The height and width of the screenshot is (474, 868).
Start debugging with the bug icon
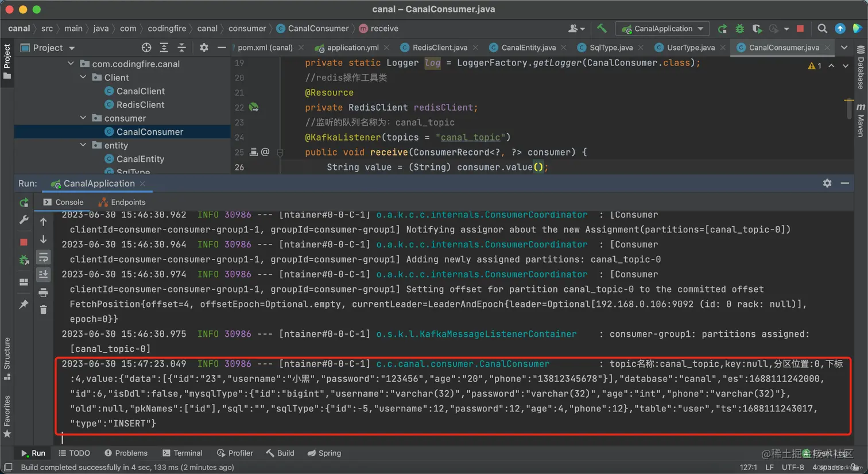point(739,29)
